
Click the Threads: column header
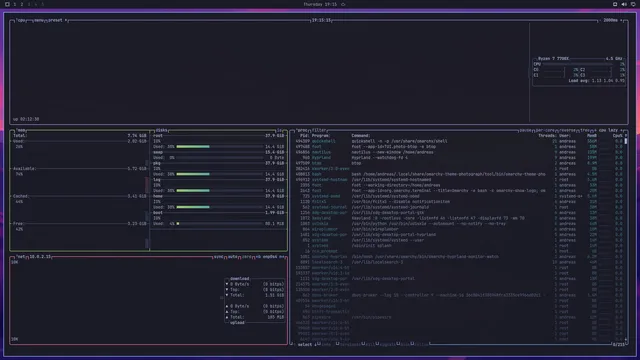pyautogui.click(x=548, y=136)
